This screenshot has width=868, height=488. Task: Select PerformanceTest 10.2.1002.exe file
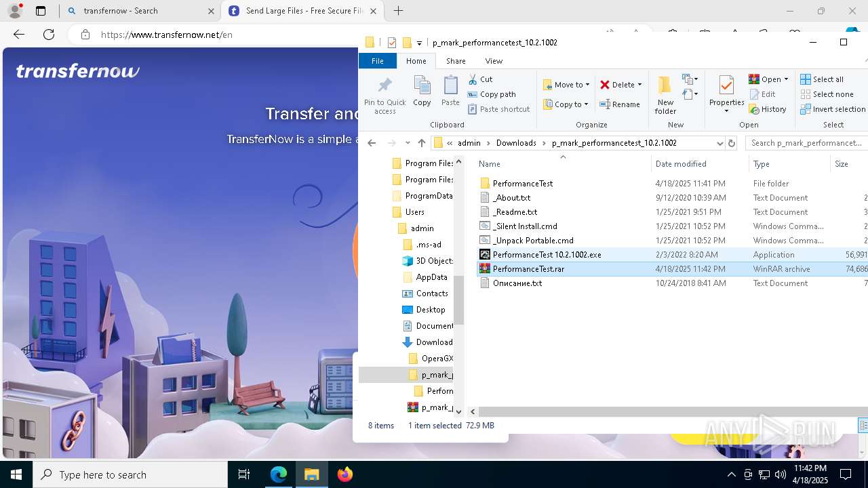pyautogui.click(x=547, y=255)
